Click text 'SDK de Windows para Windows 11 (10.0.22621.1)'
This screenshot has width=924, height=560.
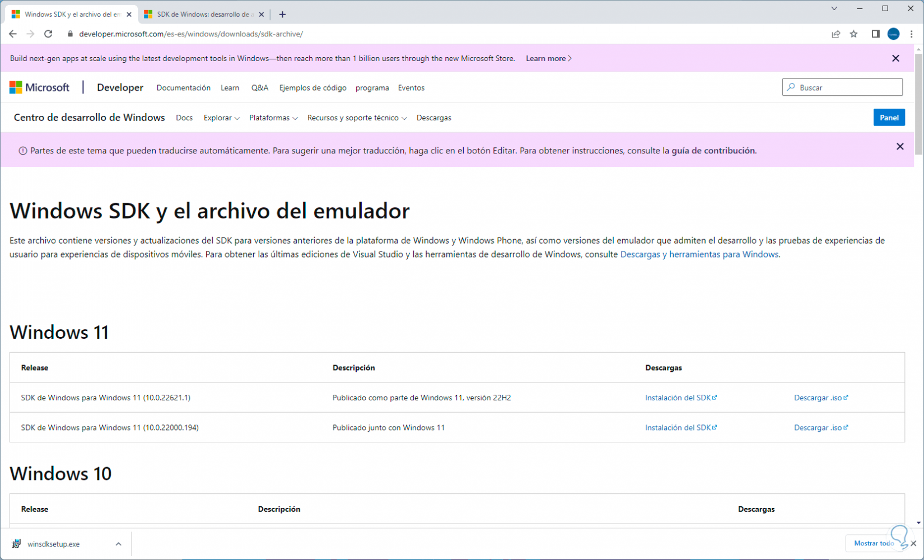106,398
